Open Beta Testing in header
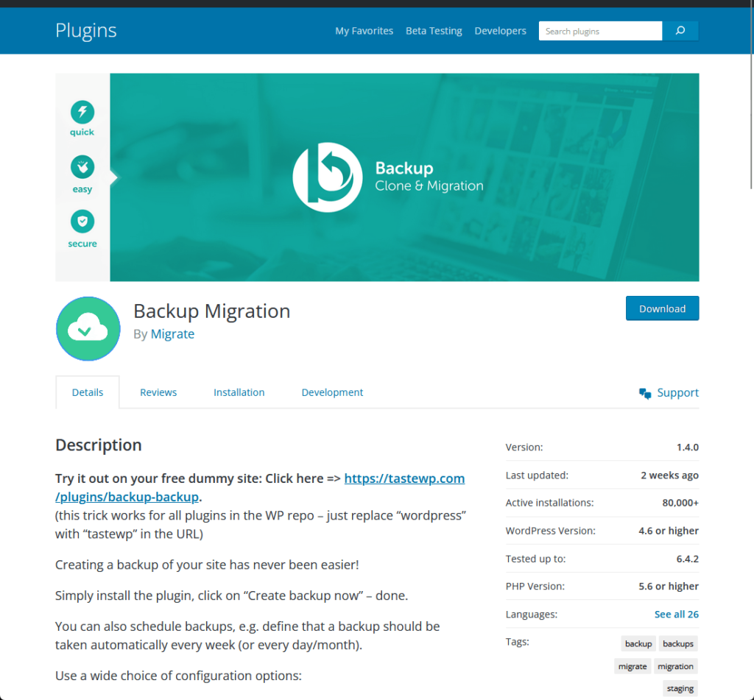Image resolution: width=754 pixels, height=700 pixels. click(x=434, y=31)
